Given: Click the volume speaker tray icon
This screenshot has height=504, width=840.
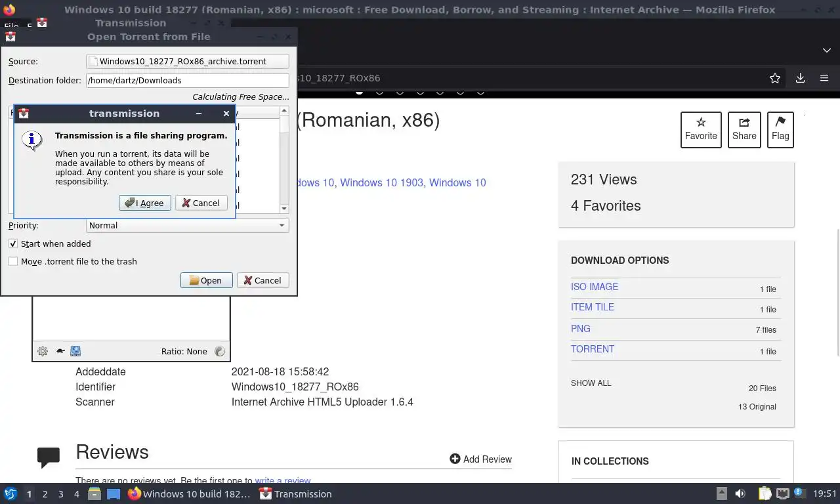Looking at the screenshot, I should 740,493.
